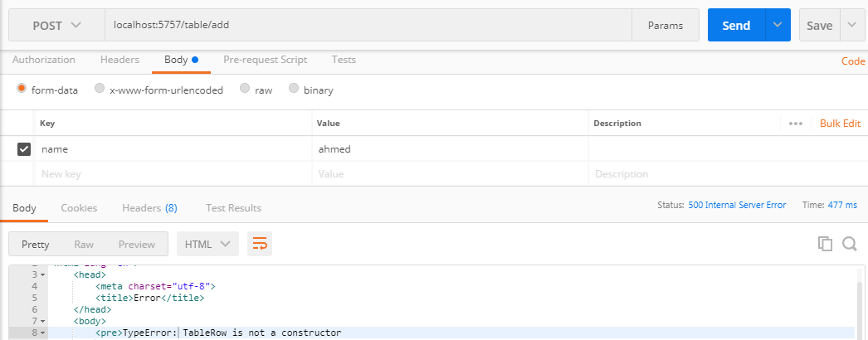
Task: Select the form-data radio button
Action: [x=22, y=89]
